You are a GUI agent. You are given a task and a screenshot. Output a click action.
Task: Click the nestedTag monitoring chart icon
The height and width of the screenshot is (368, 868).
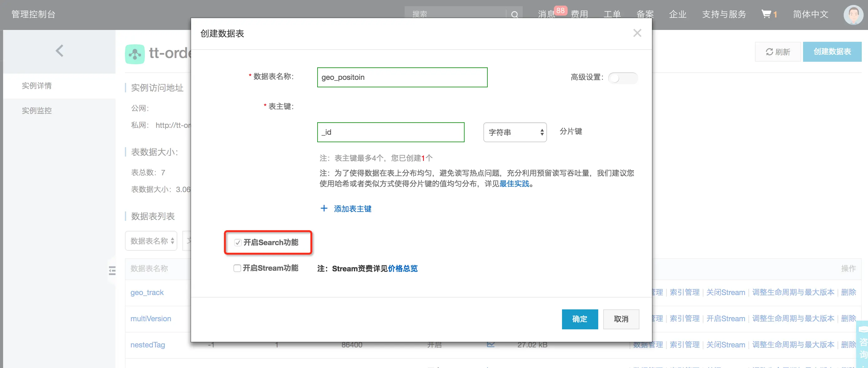click(x=491, y=344)
